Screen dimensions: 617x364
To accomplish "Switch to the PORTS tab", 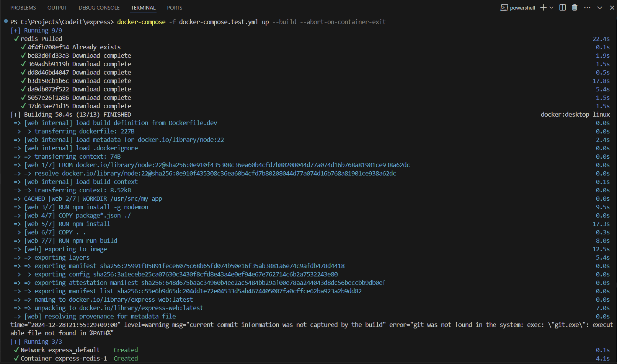I will point(175,8).
